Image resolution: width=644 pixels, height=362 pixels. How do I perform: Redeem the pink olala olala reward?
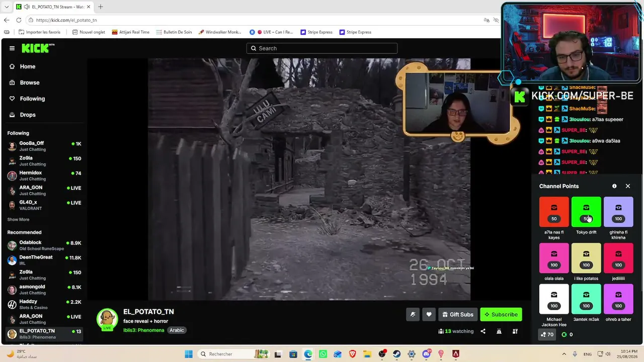pyautogui.click(x=554, y=258)
